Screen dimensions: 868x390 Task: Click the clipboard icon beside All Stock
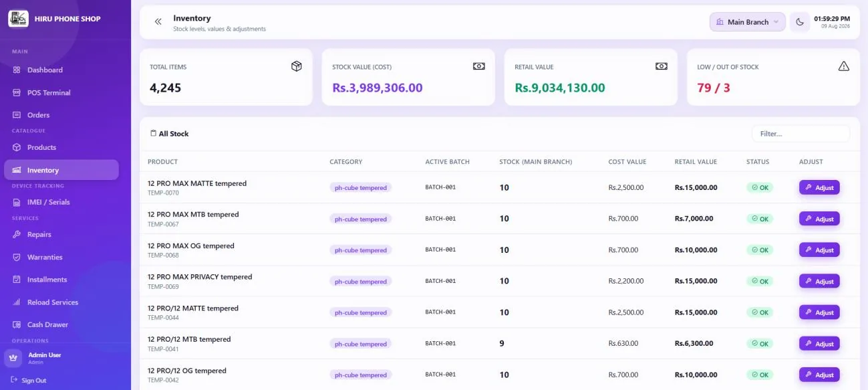(153, 133)
